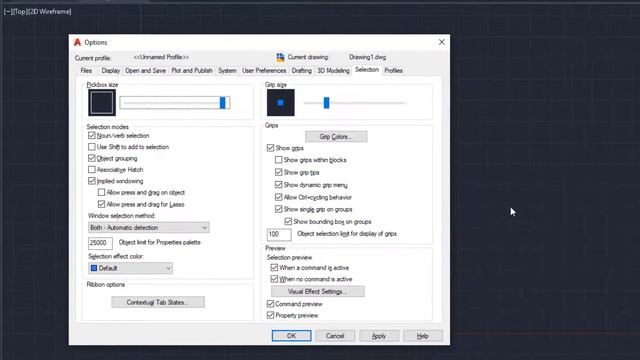
Task: Click the Cancel button
Action: [x=335, y=336]
